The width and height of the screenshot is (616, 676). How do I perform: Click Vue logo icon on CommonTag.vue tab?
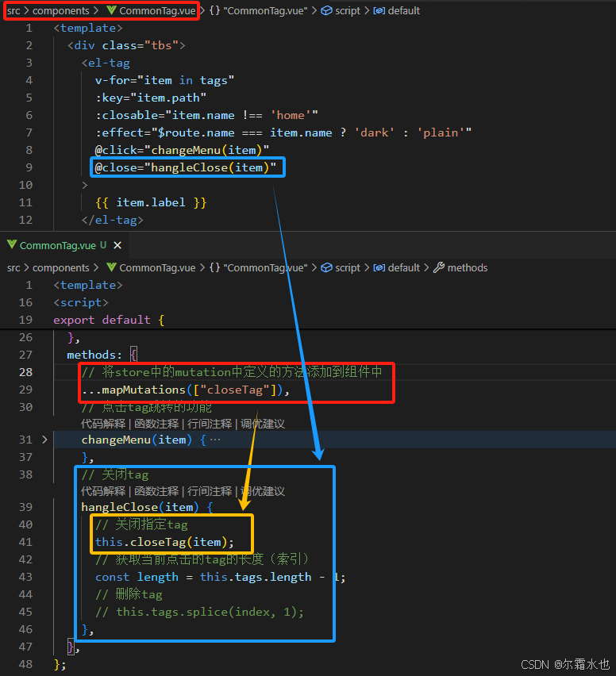point(12,245)
